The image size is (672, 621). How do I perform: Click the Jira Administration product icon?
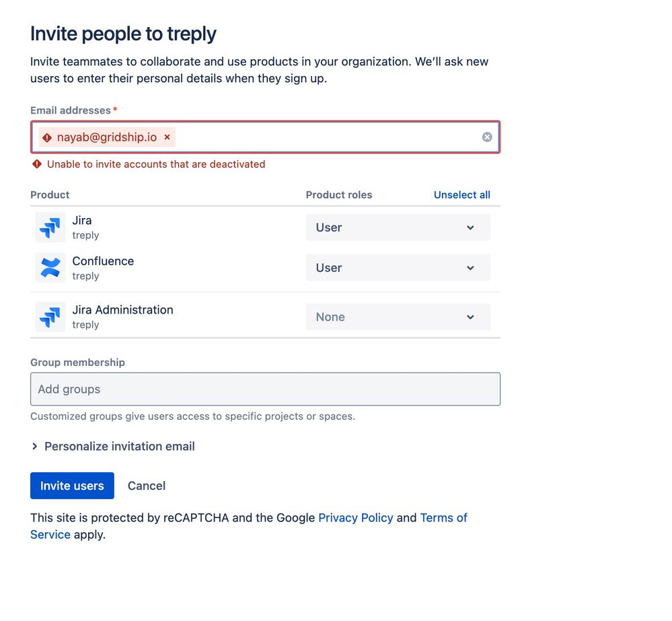50,317
